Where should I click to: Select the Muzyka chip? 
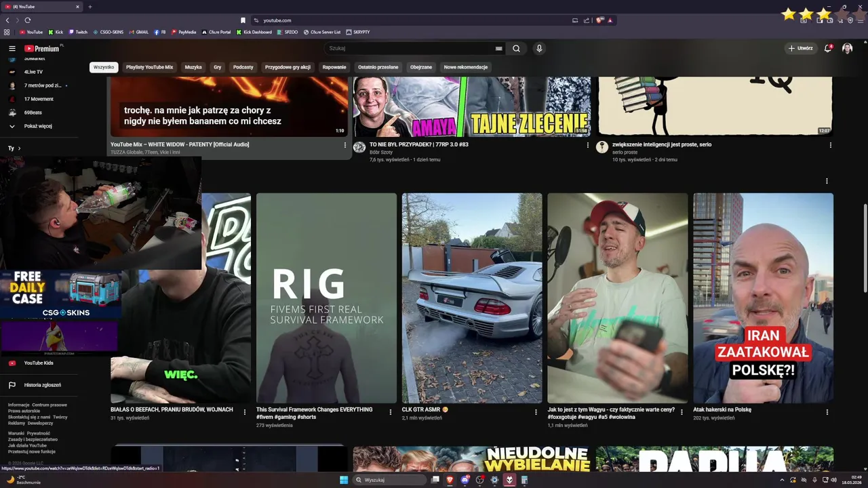193,67
